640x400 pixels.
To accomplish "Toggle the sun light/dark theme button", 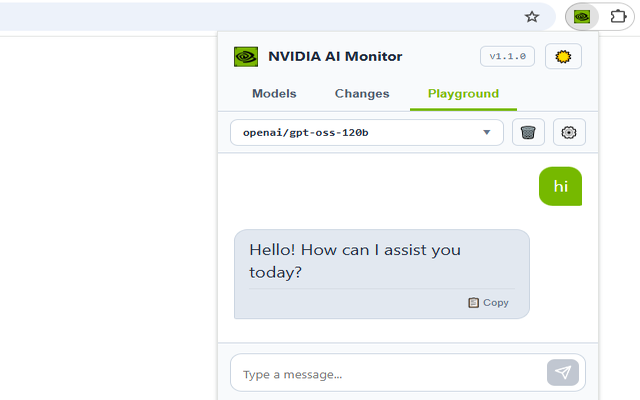I will pyautogui.click(x=563, y=56).
